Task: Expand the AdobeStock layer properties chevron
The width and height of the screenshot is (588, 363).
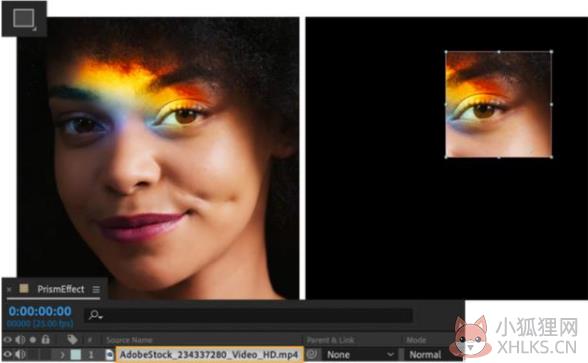Action: [x=62, y=354]
